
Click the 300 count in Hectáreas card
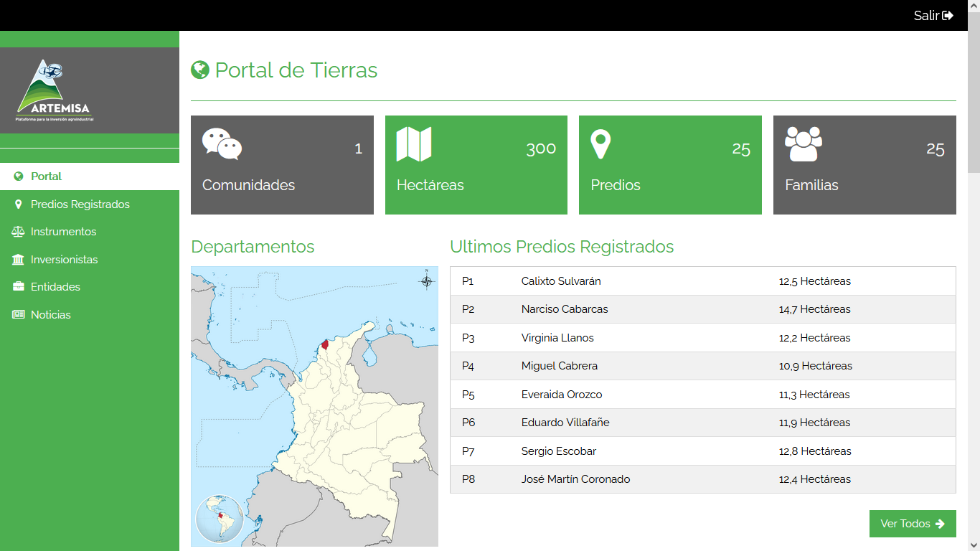(x=541, y=149)
